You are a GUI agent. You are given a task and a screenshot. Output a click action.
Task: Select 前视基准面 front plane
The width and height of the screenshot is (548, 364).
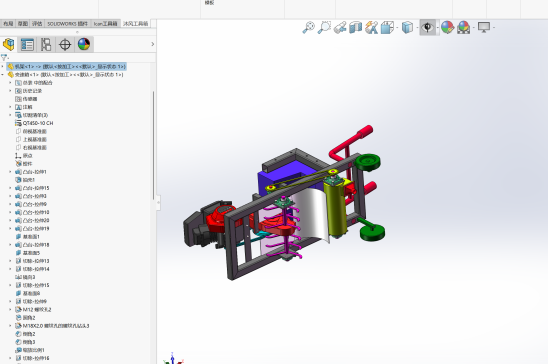[x=35, y=131]
